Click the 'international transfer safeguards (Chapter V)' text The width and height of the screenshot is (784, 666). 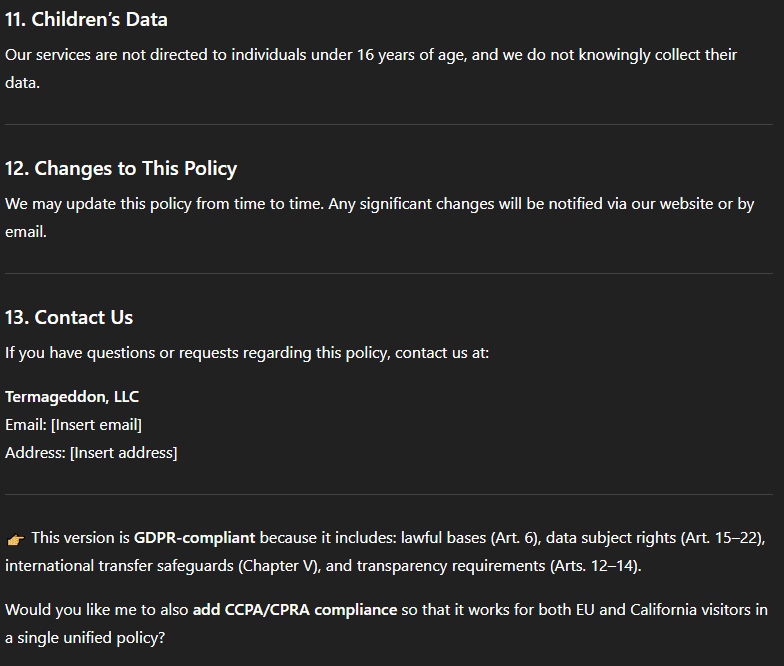(x=163, y=566)
